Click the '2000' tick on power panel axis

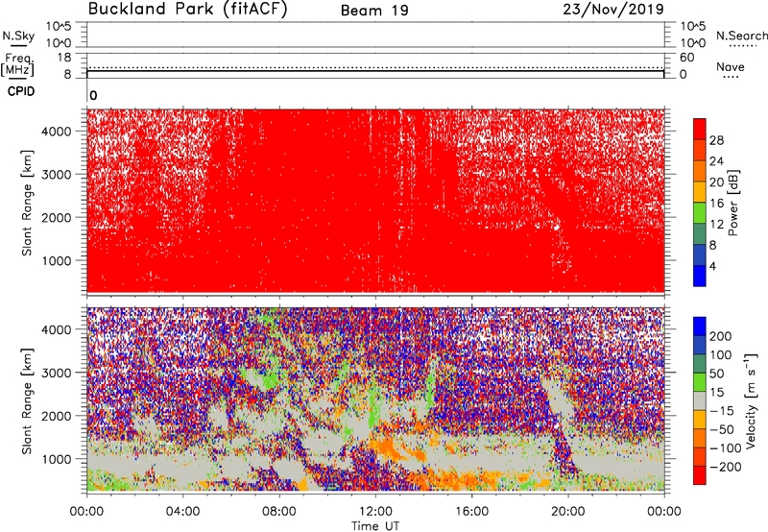(57, 217)
